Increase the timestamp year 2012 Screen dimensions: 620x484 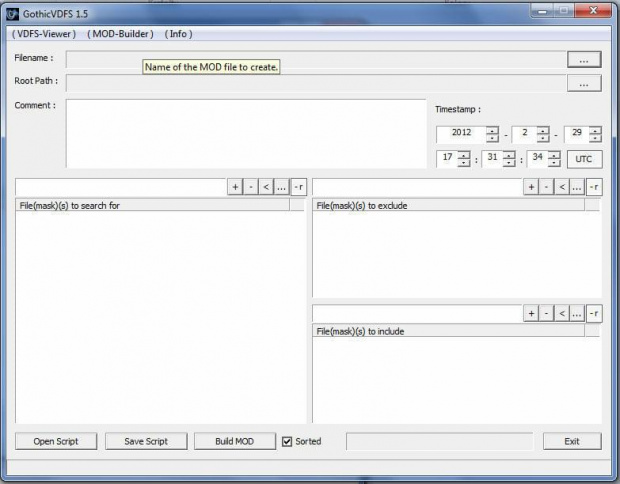click(492, 130)
